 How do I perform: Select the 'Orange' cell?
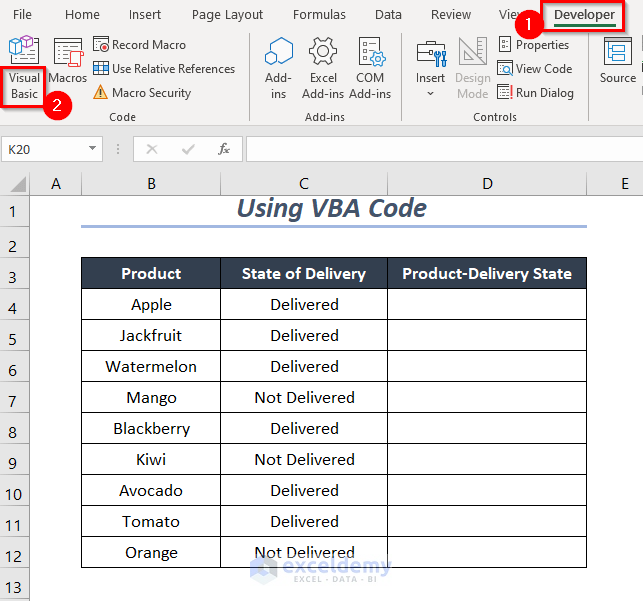coord(151,552)
